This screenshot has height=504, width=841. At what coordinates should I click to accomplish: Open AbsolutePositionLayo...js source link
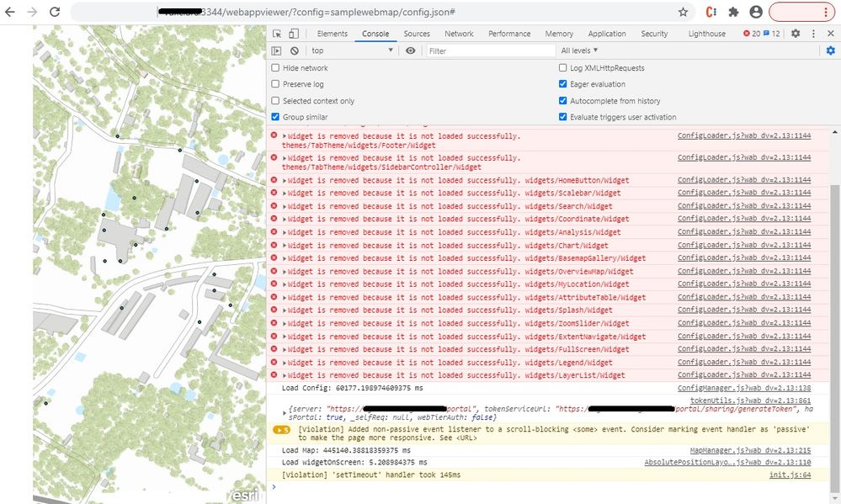pyautogui.click(x=727, y=462)
